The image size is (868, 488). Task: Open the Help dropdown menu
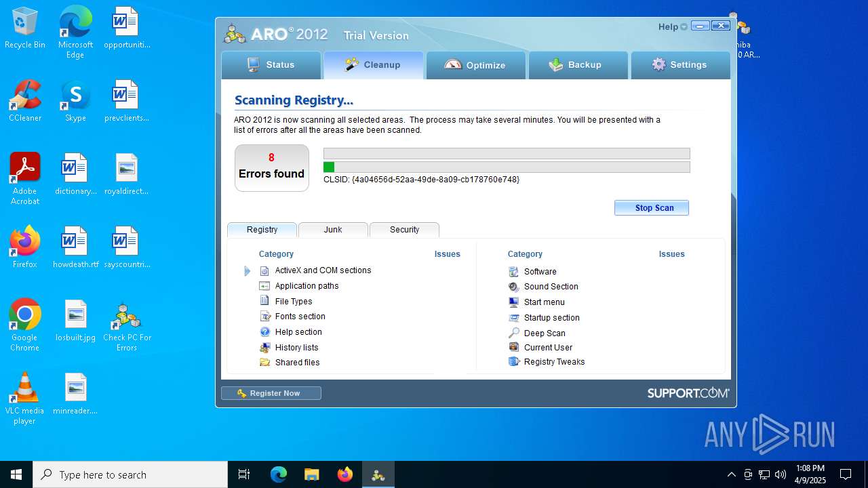673,27
